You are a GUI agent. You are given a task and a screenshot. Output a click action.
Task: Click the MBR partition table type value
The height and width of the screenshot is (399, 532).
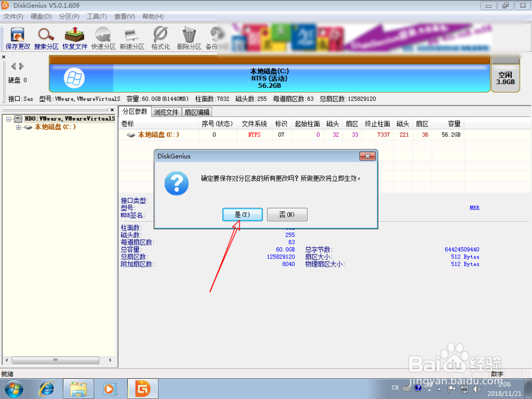coord(475,208)
